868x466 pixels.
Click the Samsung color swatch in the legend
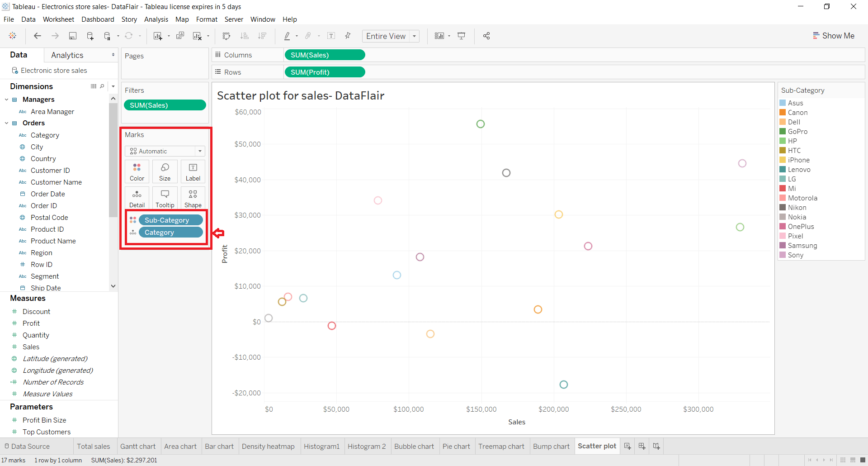(784, 245)
